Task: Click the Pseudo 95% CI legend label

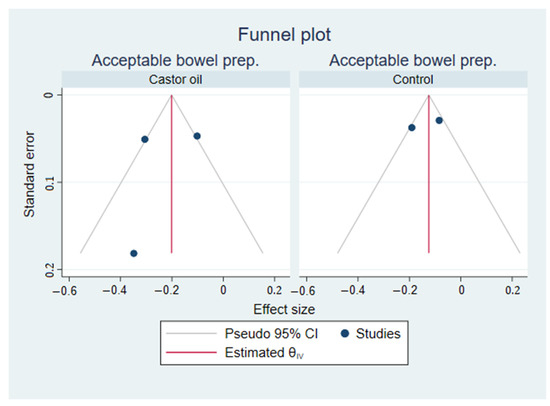Action: coord(271,333)
